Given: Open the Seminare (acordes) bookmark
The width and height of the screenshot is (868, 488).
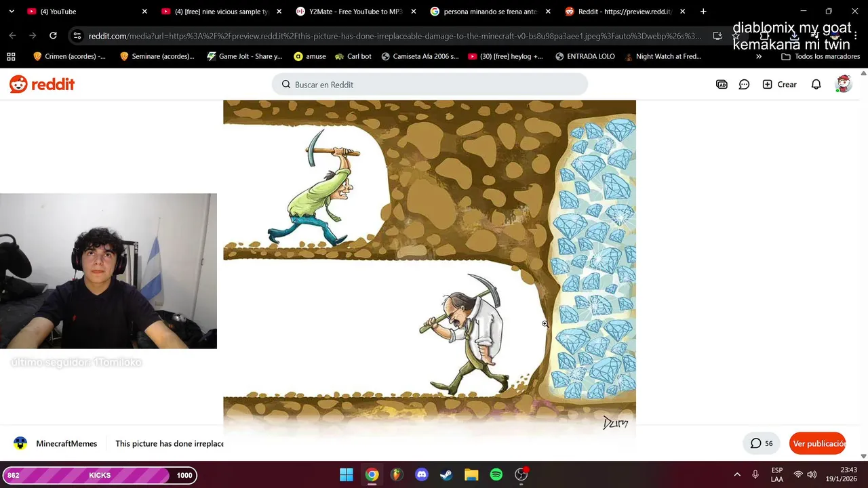Looking at the screenshot, I should coord(157,56).
